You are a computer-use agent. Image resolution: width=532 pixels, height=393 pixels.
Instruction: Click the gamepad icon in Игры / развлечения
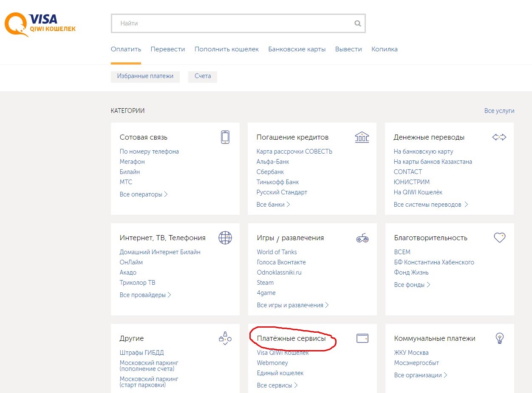coord(362,238)
